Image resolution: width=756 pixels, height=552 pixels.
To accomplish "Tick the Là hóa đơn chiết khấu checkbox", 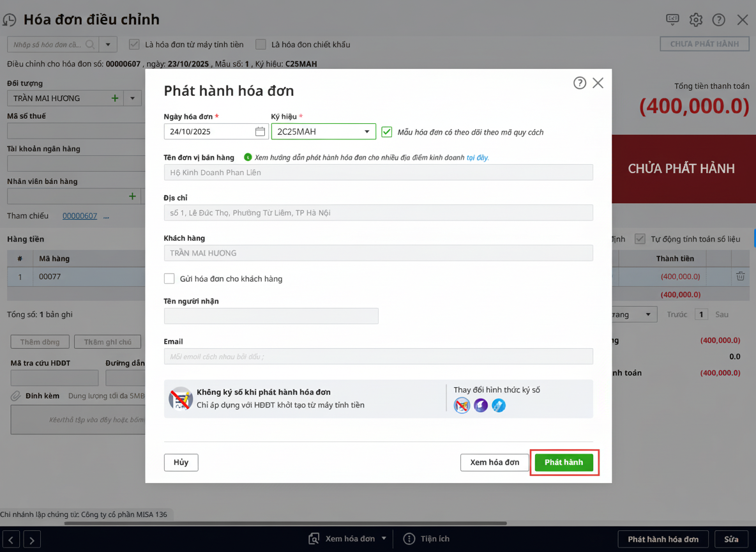I will [261, 45].
